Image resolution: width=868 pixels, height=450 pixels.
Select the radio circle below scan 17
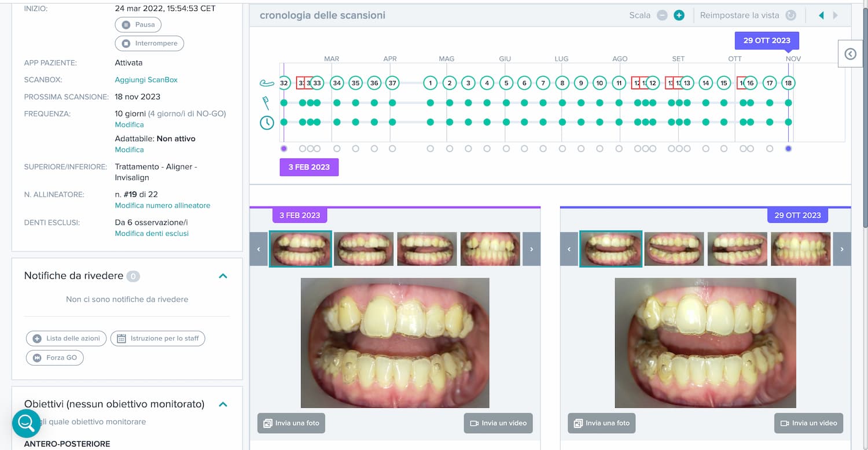point(770,149)
